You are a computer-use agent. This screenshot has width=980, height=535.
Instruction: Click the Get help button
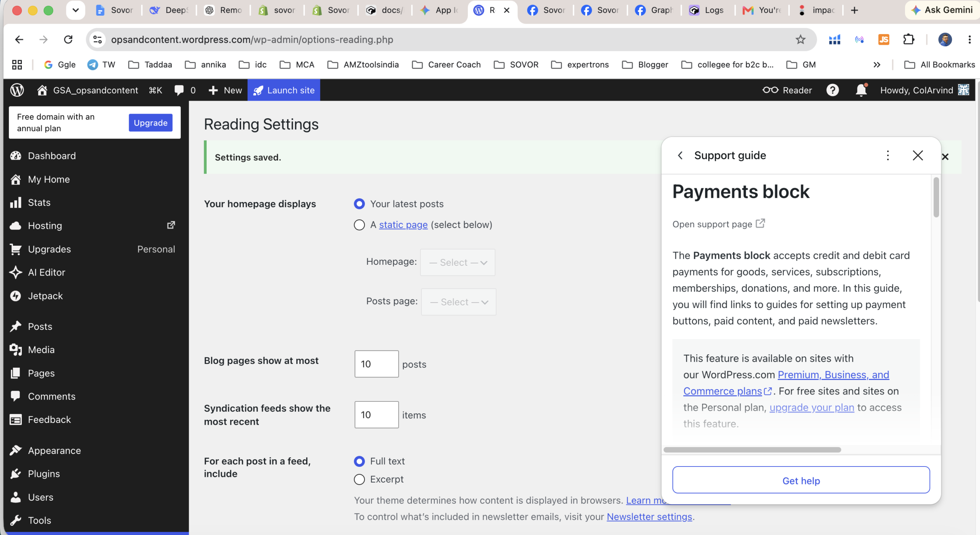tap(801, 480)
